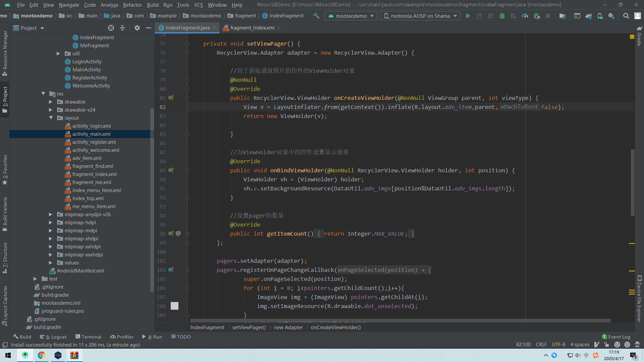Expand the test folder
The width and height of the screenshot is (644, 362).
click(x=35, y=279)
